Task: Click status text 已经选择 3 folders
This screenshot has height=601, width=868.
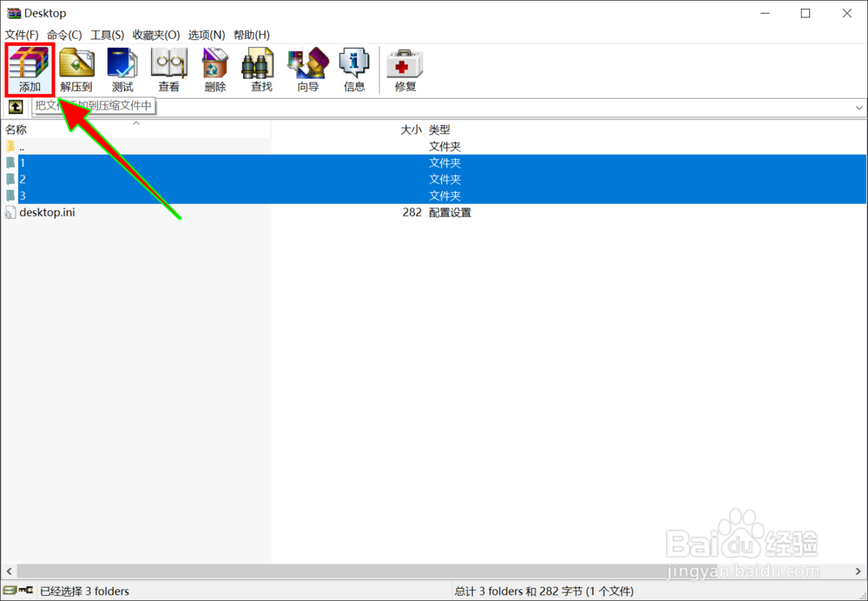Action: pyautogui.click(x=84, y=591)
